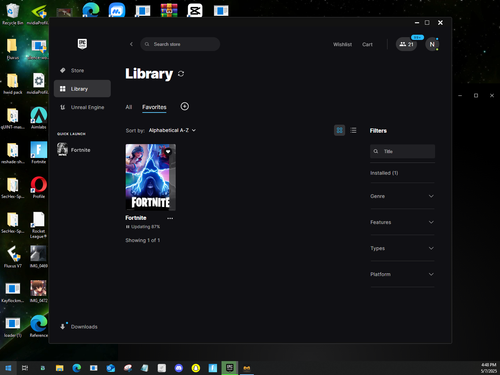Expand the Platform filter
This screenshot has height=375, width=500.
click(x=402, y=274)
